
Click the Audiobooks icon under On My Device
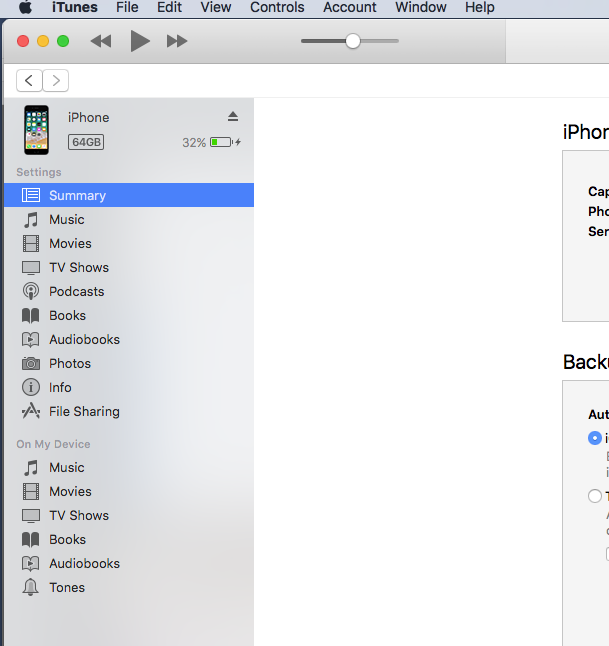31,564
